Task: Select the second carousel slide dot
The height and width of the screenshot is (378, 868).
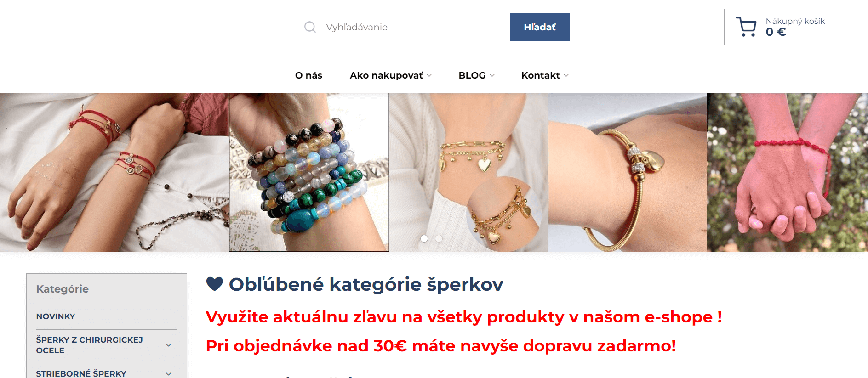Action: tap(439, 238)
